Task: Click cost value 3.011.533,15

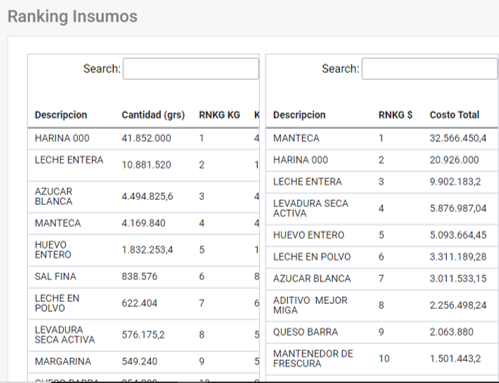Action: [458, 279]
